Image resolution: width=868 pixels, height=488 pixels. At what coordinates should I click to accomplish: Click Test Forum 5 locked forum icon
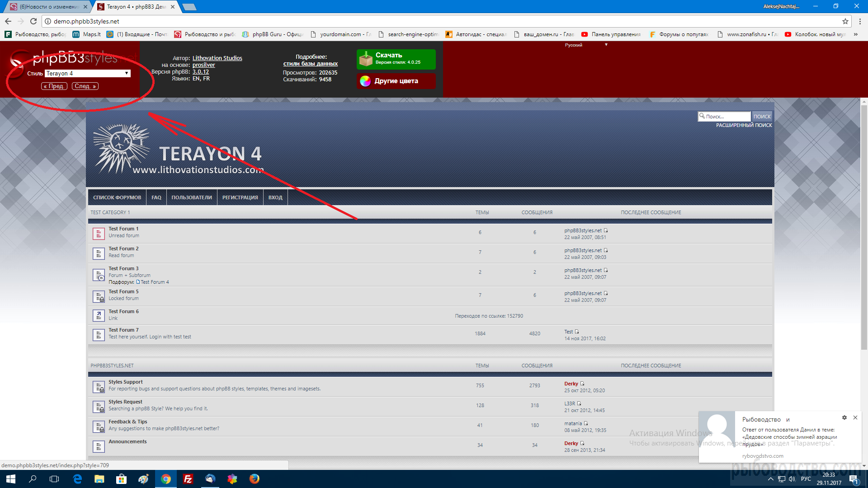click(99, 296)
